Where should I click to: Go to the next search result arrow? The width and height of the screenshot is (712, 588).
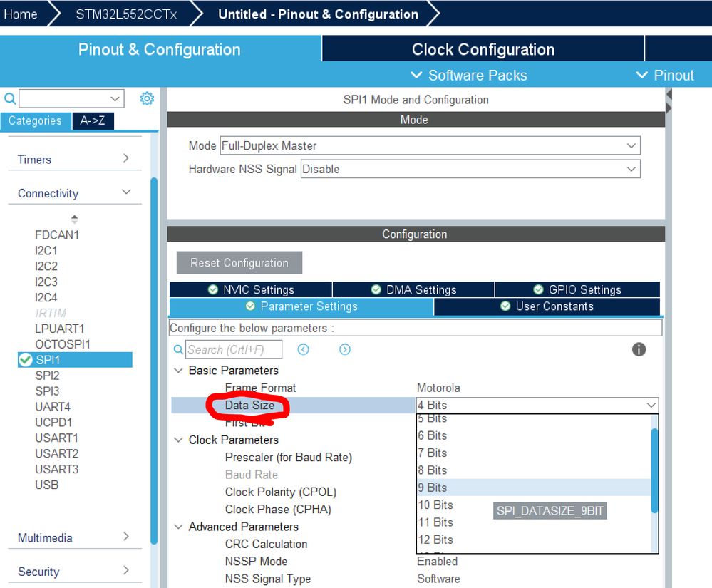[x=345, y=349]
